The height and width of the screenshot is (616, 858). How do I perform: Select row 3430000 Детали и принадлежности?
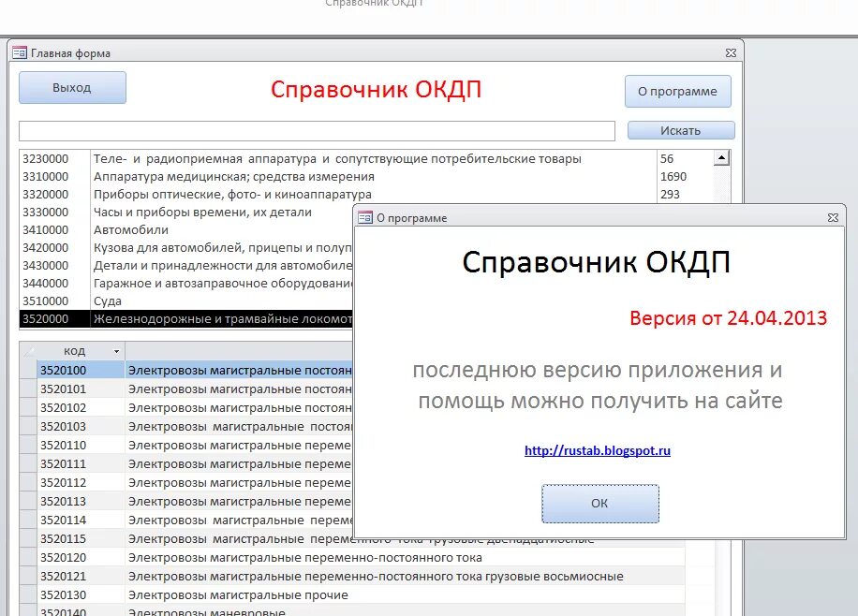(x=186, y=265)
